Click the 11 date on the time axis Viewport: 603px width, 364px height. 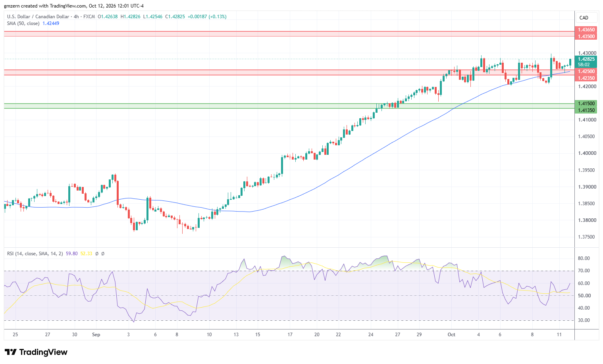point(559,335)
